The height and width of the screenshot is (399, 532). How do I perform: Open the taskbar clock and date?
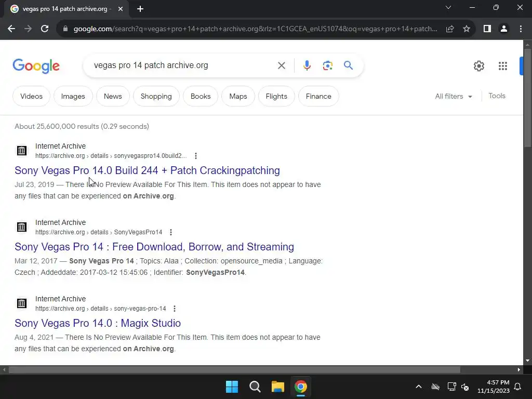tap(494, 387)
